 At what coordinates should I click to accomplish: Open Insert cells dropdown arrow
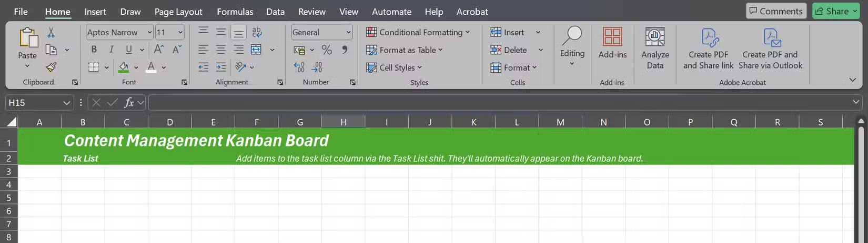[538, 32]
